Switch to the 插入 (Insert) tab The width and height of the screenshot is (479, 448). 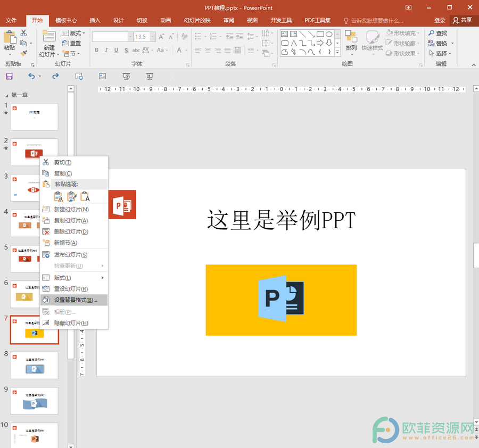[95, 20]
